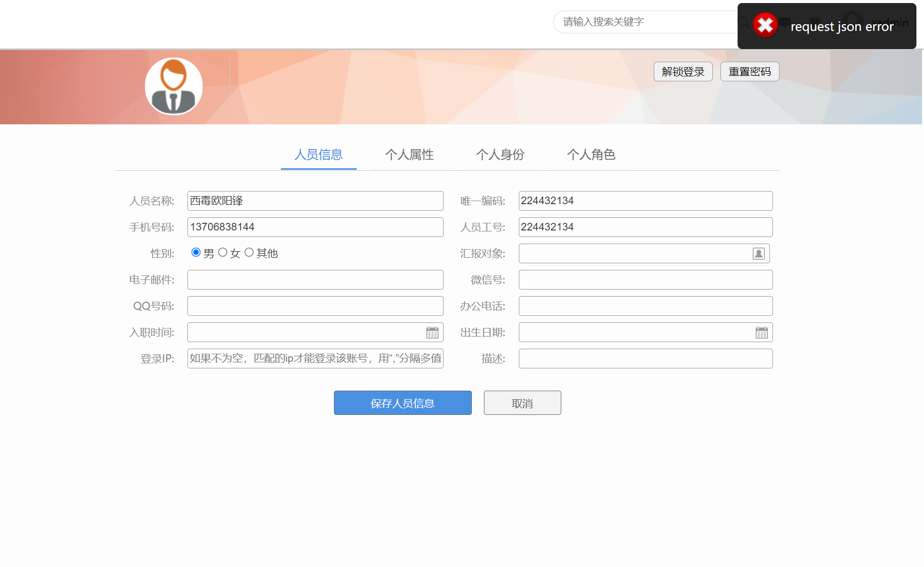The image size is (924, 567).
Task: Click the 人员名称 input field
Action: pos(315,201)
